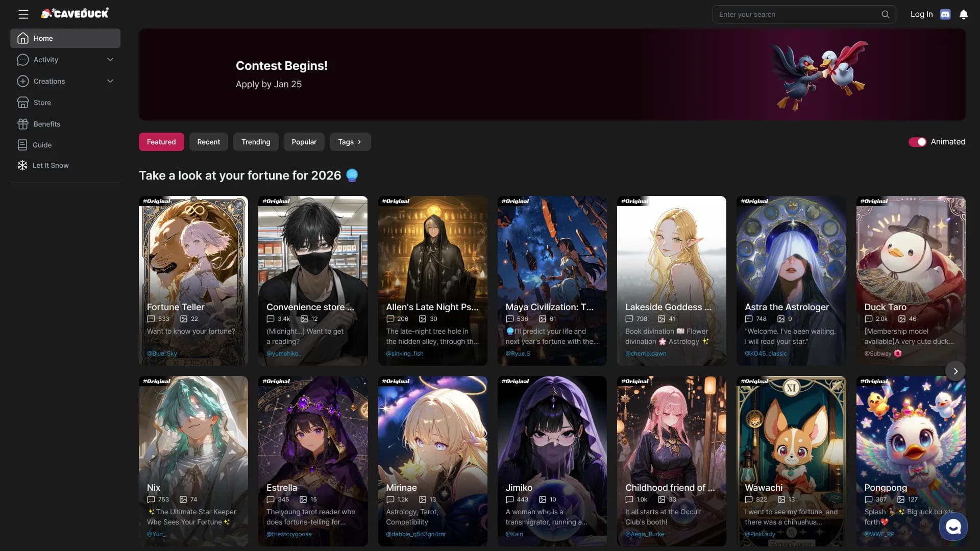Click the Log In link
This screenshot has width=980, height=551.
pos(921,14)
